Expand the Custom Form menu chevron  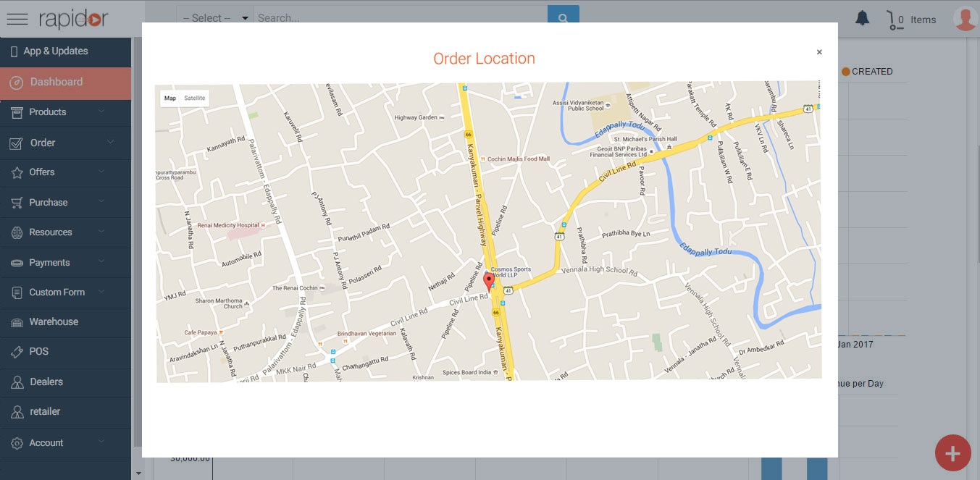click(101, 292)
